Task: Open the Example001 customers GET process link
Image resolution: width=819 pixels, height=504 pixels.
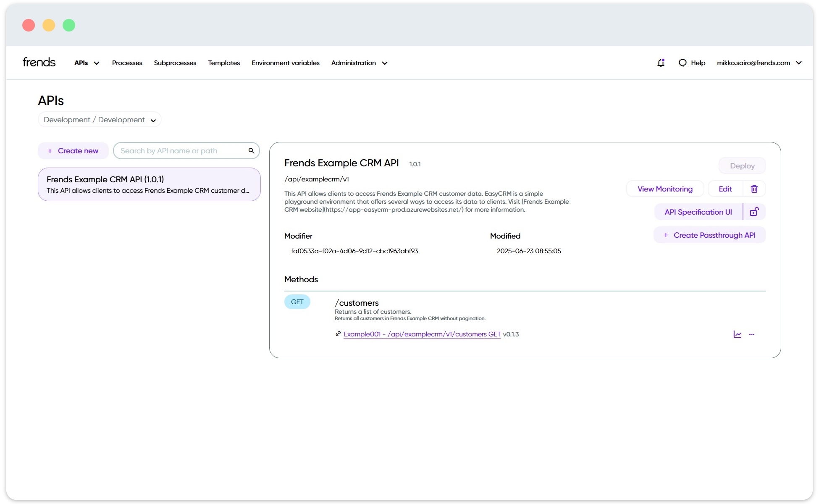Action: 422,334
